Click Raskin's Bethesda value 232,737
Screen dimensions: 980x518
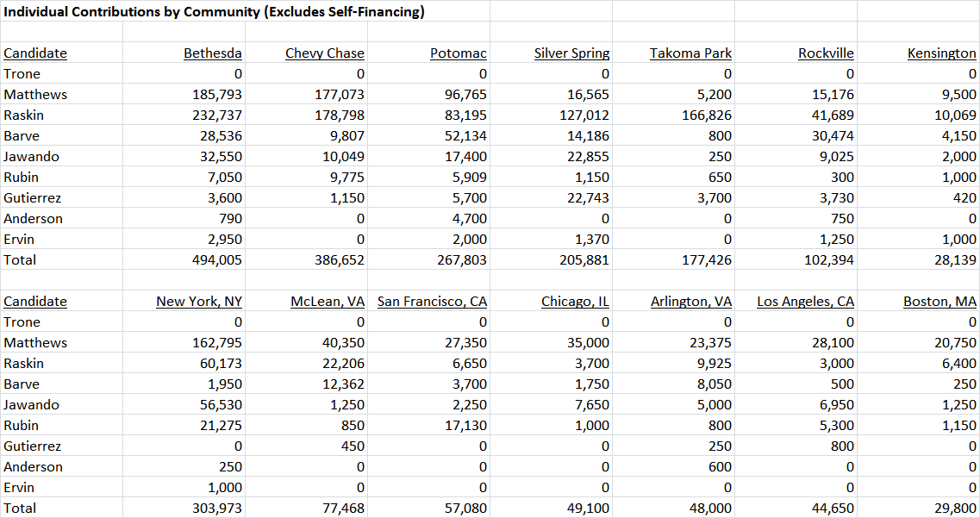click(217, 115)
